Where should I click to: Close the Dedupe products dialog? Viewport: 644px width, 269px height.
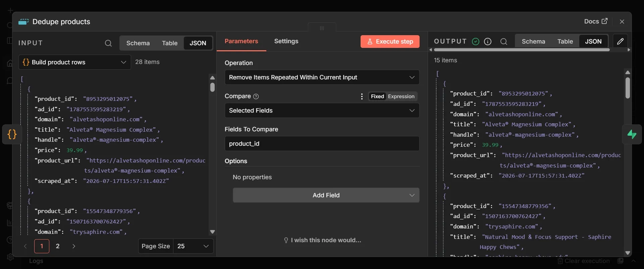coord(622,21)
